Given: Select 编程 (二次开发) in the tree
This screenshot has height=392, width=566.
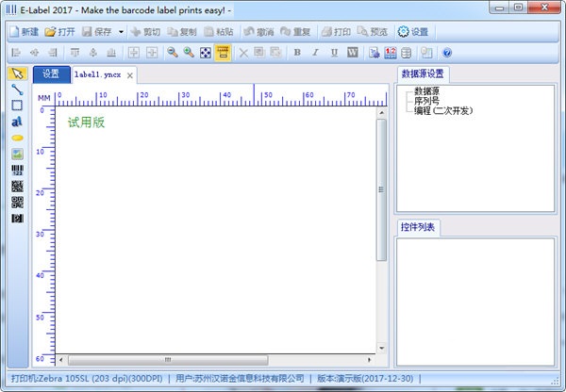Looking at the screenshot, I should pyautogui.click(x=443, y=111).
